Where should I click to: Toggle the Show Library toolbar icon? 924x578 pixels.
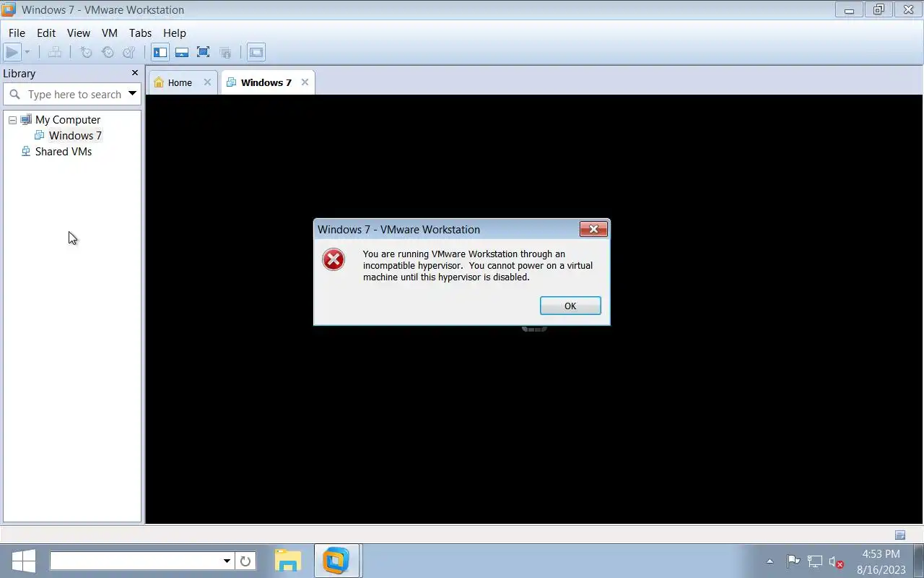click(x=160, y=52)
